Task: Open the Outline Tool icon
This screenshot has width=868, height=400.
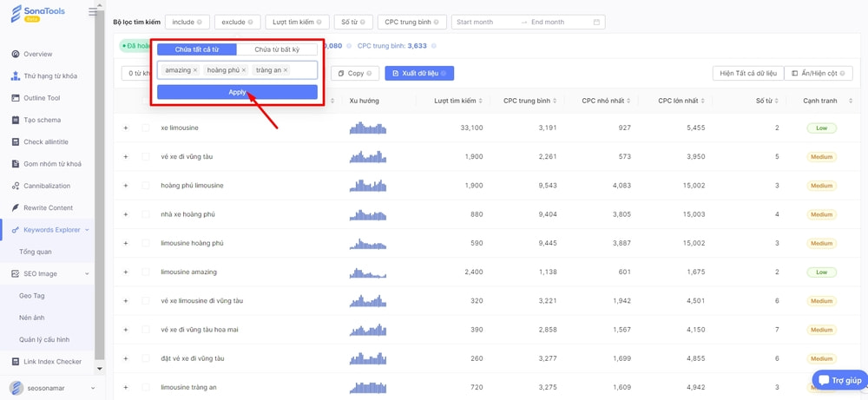Action: click(16, 98)
